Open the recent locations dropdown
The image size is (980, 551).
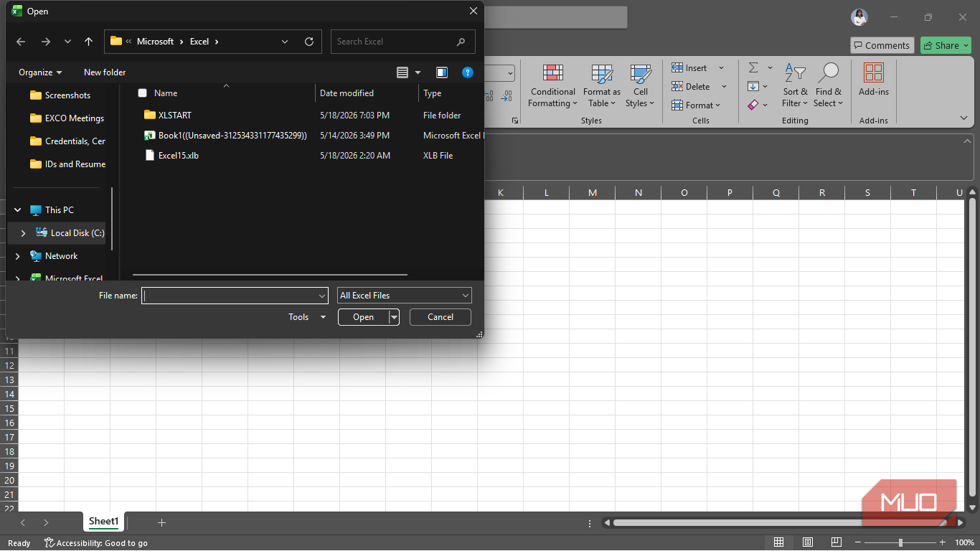click(x=67, y=42)
